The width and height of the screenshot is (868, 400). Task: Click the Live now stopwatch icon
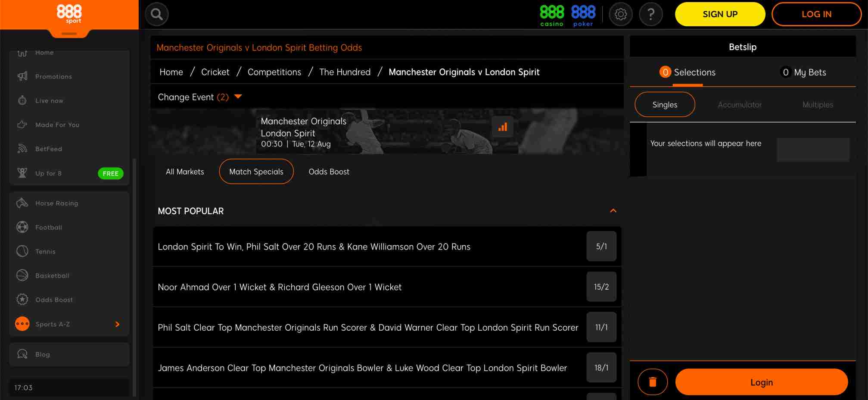coord(22,100)
